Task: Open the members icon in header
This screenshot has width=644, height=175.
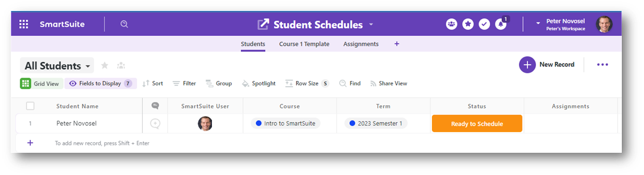Action: 452,24
